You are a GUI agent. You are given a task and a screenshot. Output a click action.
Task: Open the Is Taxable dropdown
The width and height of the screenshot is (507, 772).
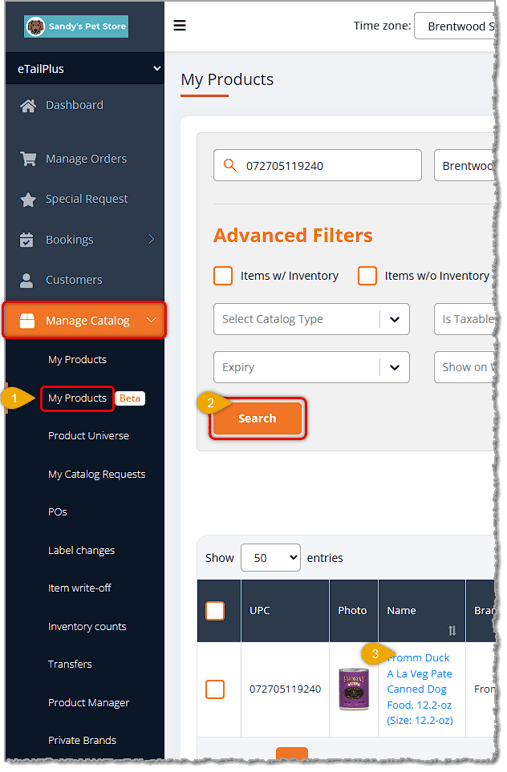pos(465,320)
